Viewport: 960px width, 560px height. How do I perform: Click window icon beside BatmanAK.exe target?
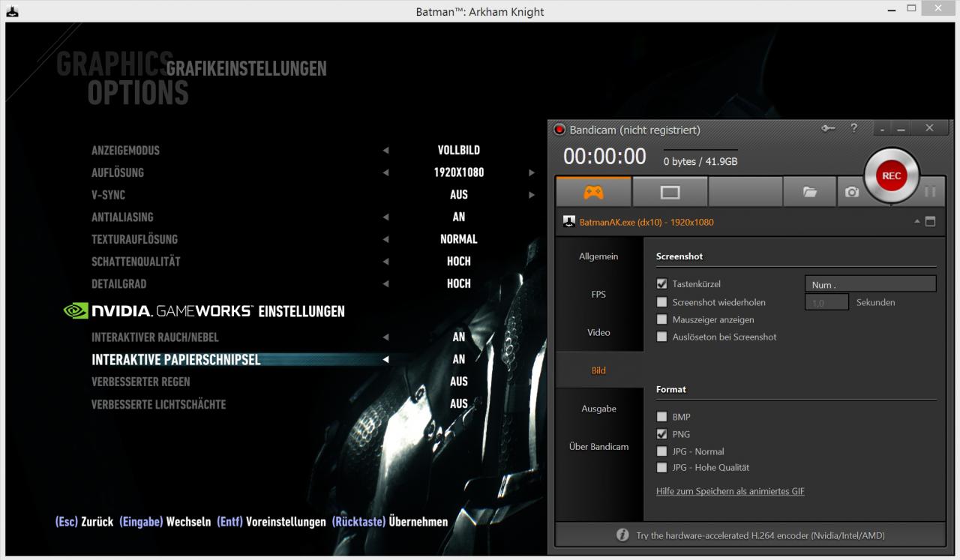(931, 222)
